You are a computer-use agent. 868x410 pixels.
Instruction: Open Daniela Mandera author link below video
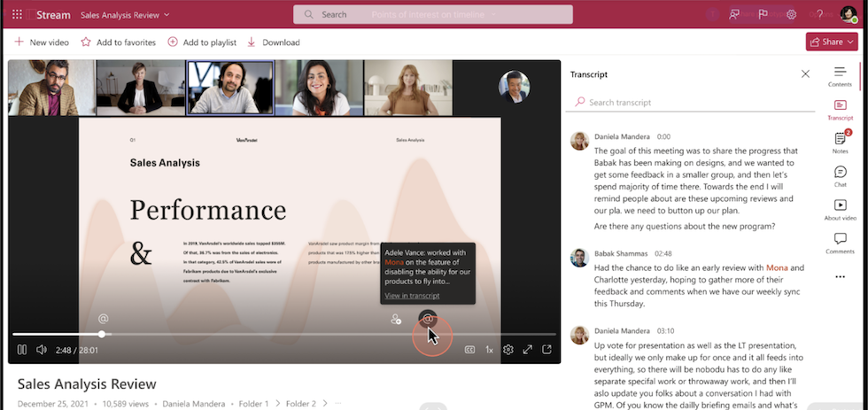click(x=194, y=404)
